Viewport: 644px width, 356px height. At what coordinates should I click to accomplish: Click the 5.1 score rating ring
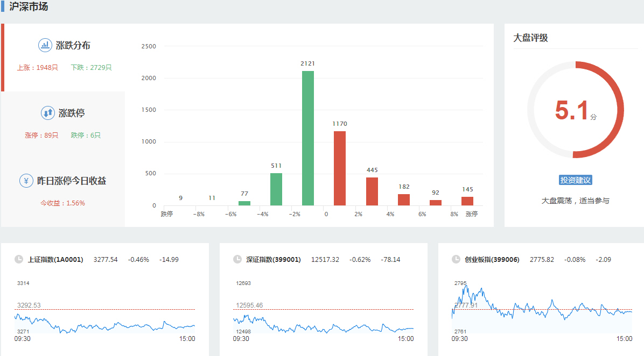click(575, 110)
